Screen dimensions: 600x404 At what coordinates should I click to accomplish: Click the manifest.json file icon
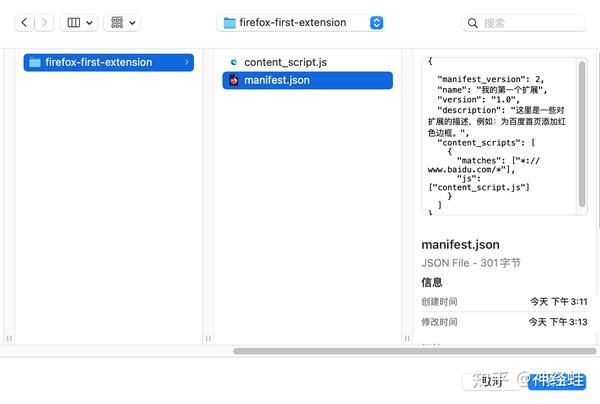point(234,80)
